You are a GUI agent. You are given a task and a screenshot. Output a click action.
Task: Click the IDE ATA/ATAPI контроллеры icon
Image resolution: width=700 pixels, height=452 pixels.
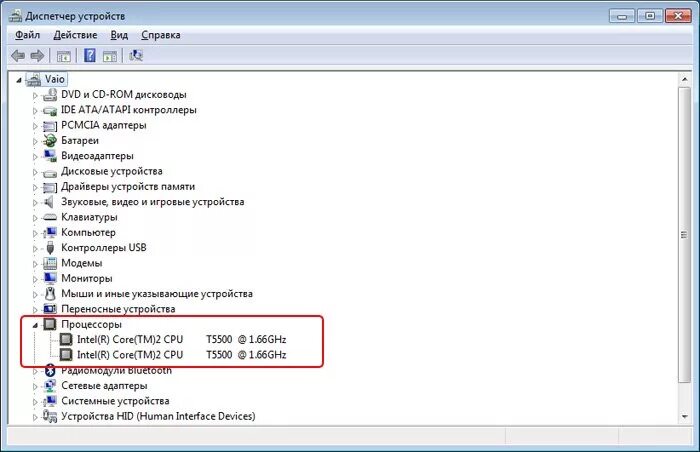(x=50, y=110)
